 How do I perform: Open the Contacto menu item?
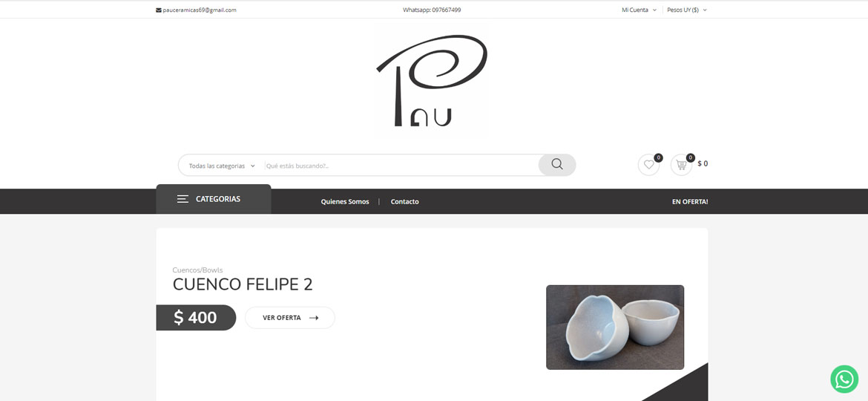click(404, 201)
